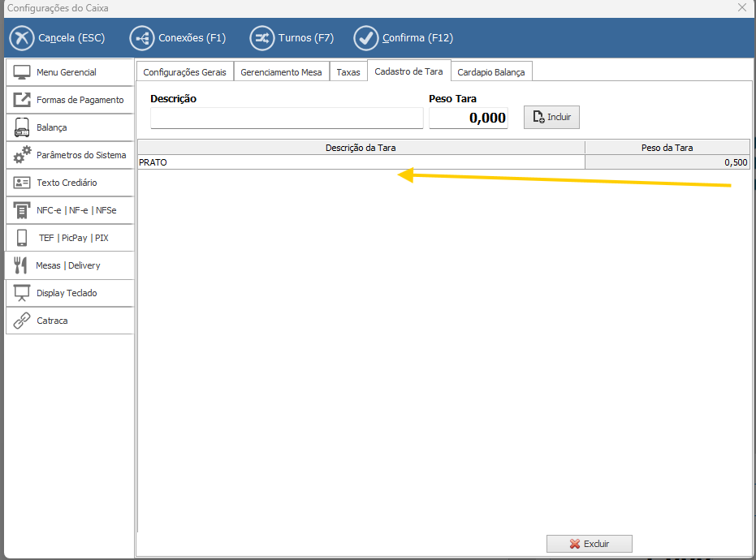The width and height of the screenshot is (756, 560).
Task: Switch to Configurações Gerais tab
Action: coord(184,72)
